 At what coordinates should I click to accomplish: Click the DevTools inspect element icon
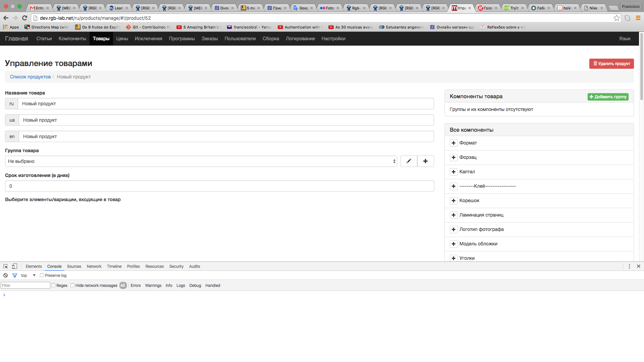[5, 266]
